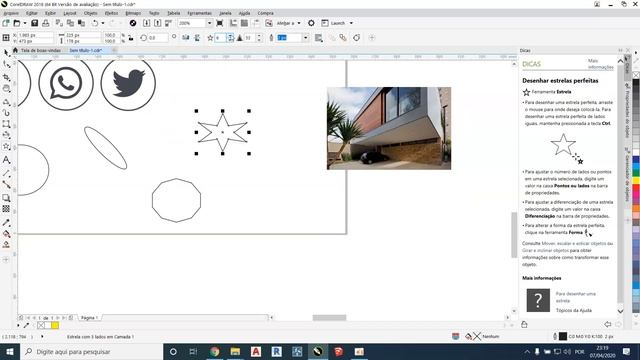The width and height of the screenshot is (640, 360).
Task: Open the Ferramentas menu
Action: pos(200,13)
